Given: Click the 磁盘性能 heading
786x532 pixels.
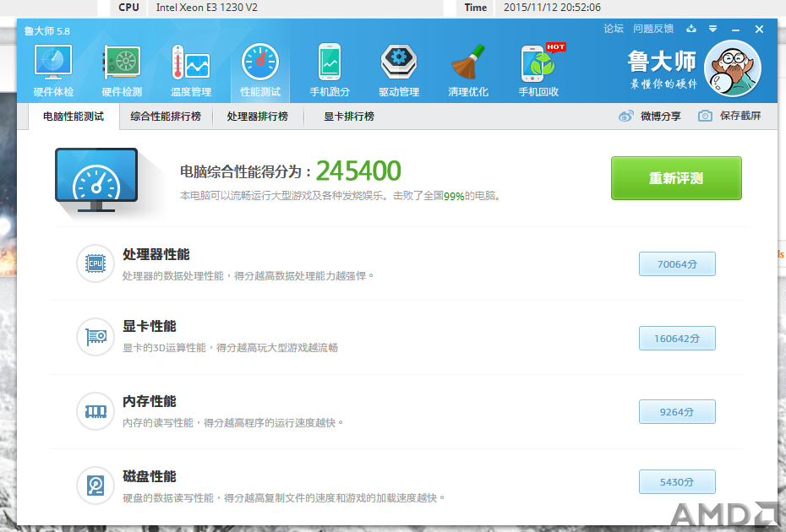Looking at the screenshot, I should (150, 476).
